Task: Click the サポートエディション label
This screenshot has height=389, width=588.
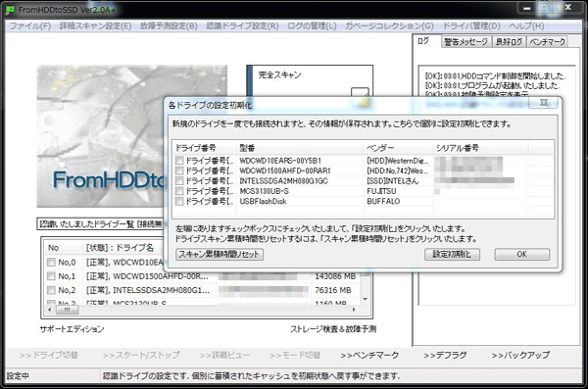Action: 72,329
